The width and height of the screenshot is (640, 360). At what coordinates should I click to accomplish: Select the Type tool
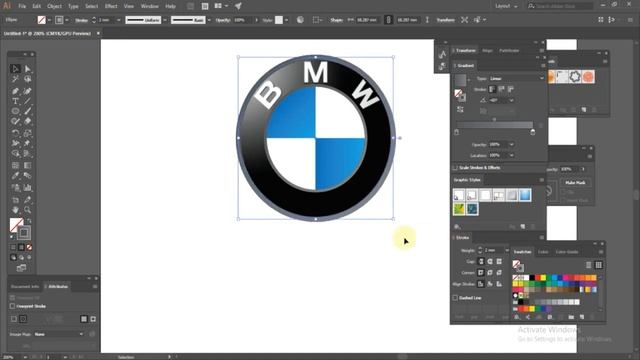[x=15, y=101]
